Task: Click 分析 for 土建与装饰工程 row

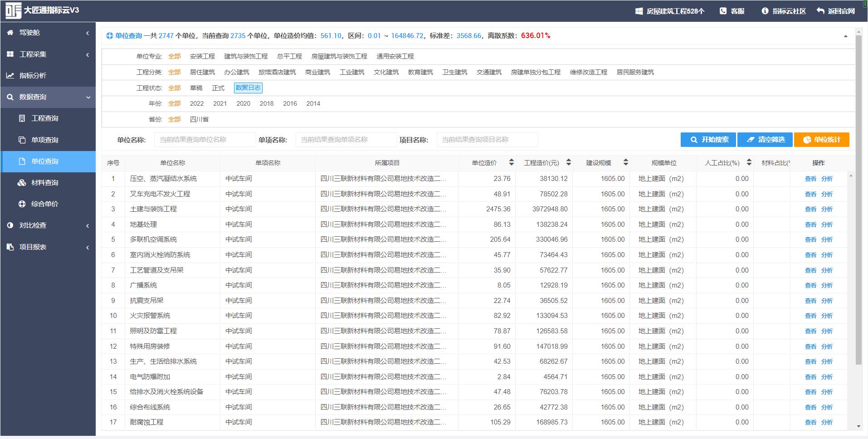Action: tap(827, 209)
